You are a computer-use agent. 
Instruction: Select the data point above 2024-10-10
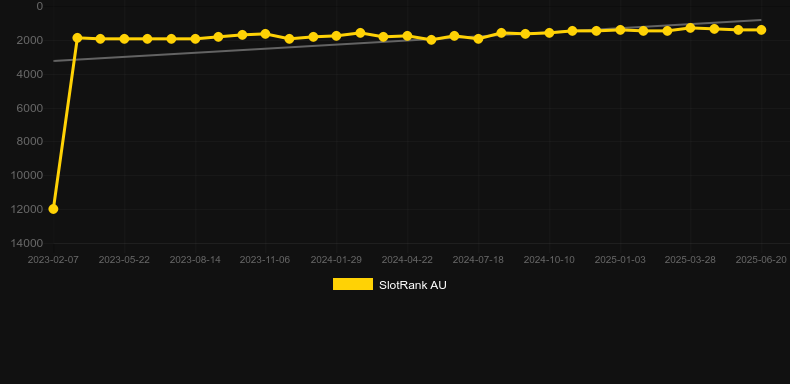point(549,33)
